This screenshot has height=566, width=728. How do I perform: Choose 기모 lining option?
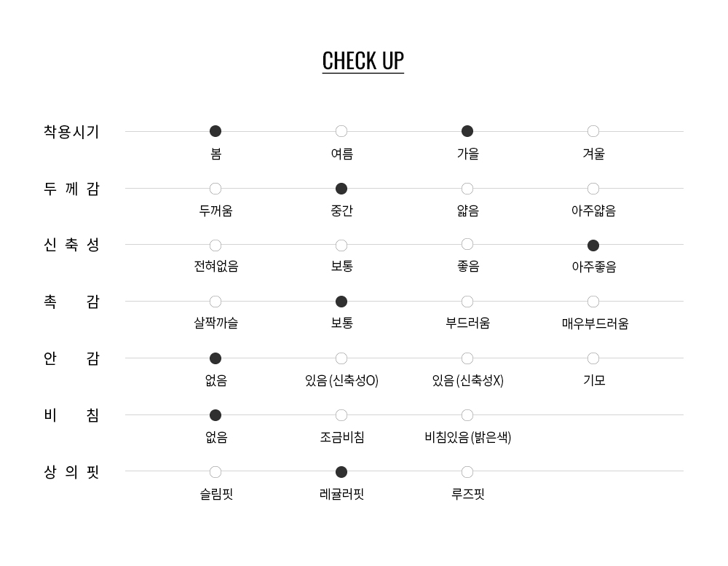593,358
